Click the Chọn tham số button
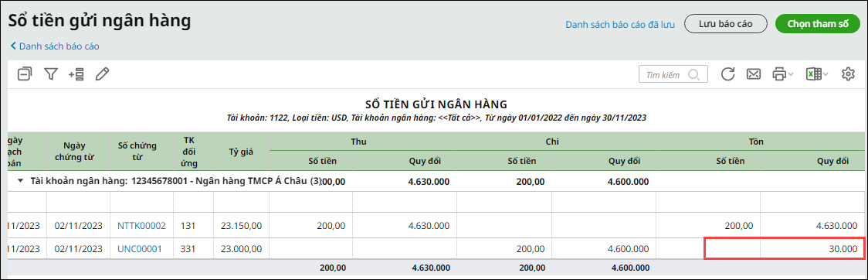The height and width of the screenshot is (280, 868). coord(818,24)
